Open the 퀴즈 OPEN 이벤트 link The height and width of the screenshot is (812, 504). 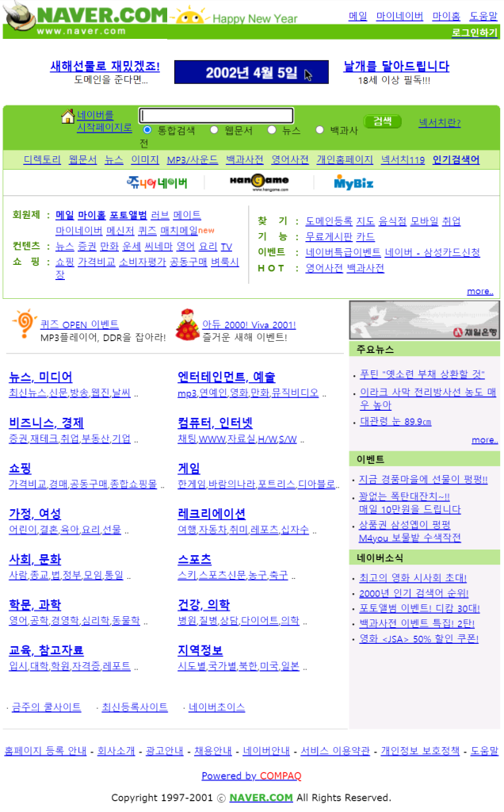(x=80, y=324)
